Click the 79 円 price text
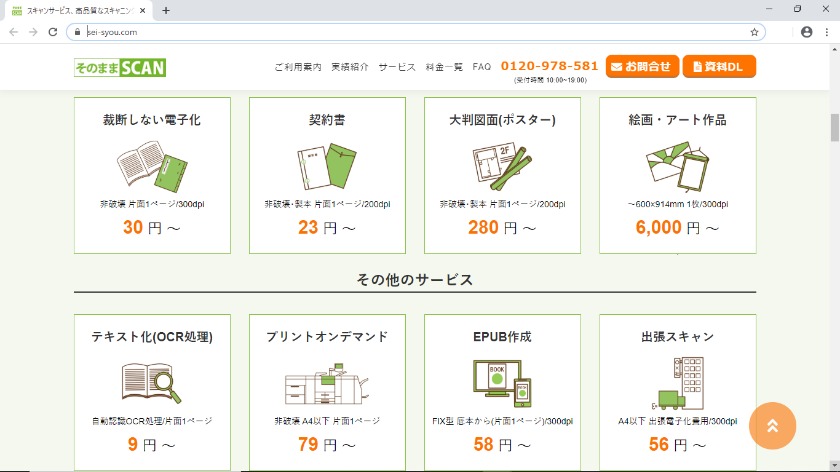 click(327, 445)
